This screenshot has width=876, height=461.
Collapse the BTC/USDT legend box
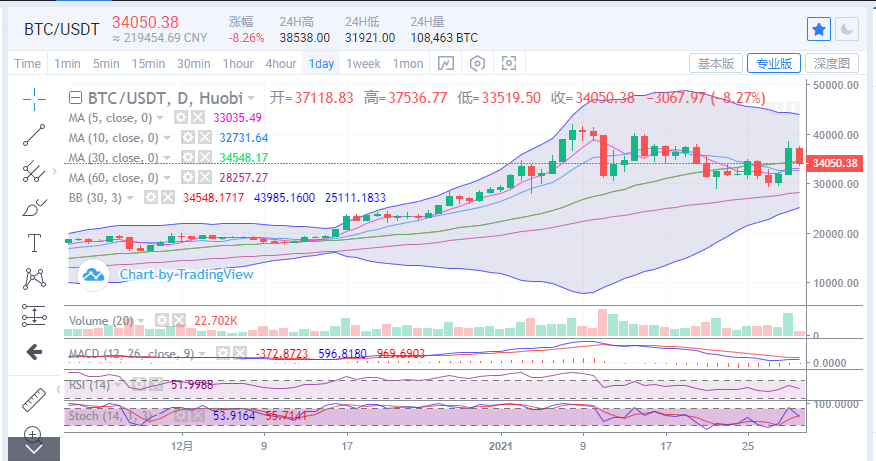click(x=75, y=98)
